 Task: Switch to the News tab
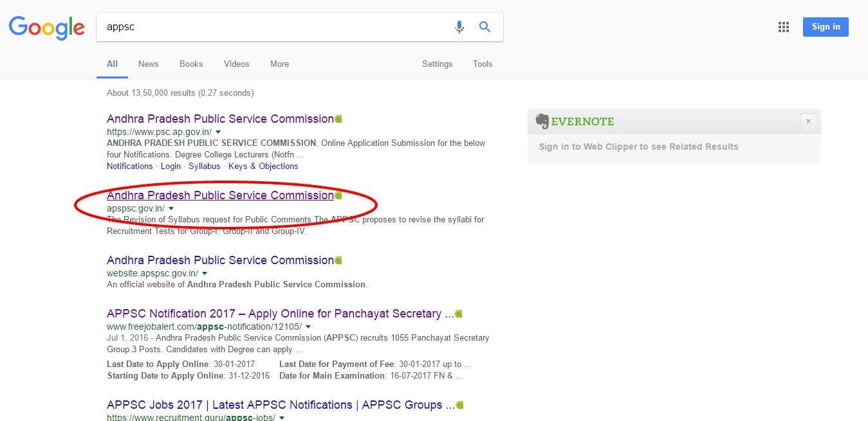149,64
